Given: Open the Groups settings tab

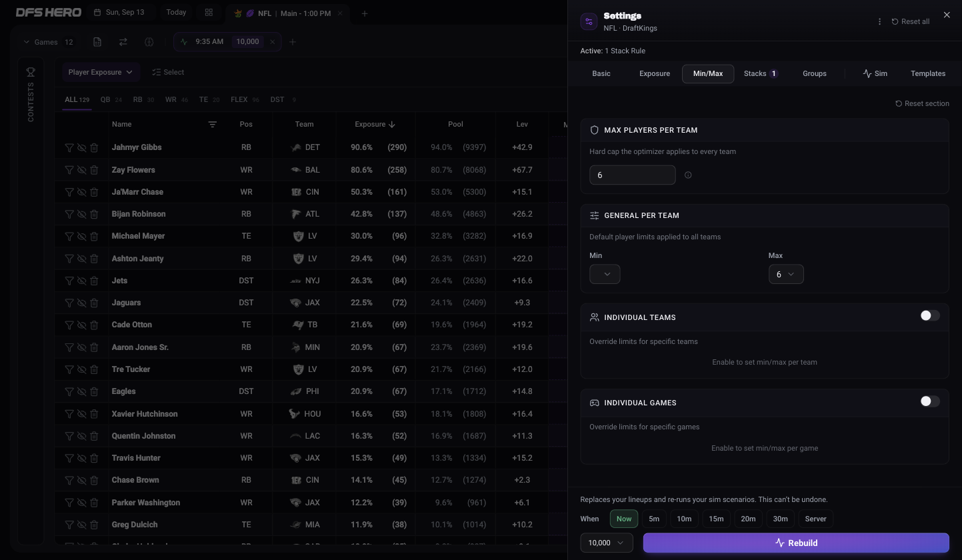Looking at the screenshot, I should [815, 73].
